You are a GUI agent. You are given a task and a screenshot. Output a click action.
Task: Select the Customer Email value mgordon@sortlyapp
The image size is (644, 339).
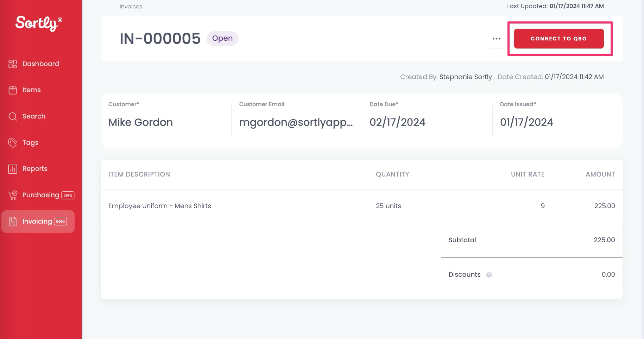(296, 122)
